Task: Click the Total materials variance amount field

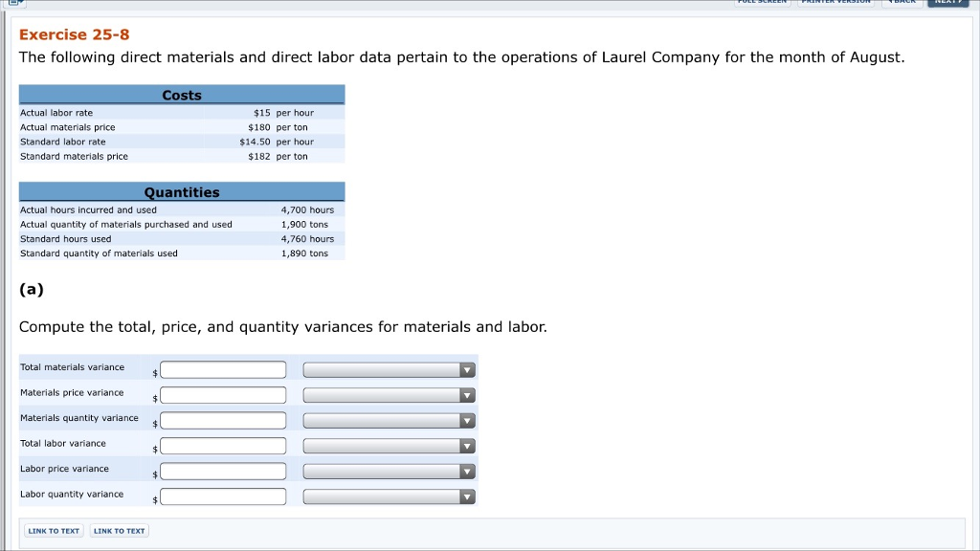Action: pyautogui.click(x=223, y=370)
